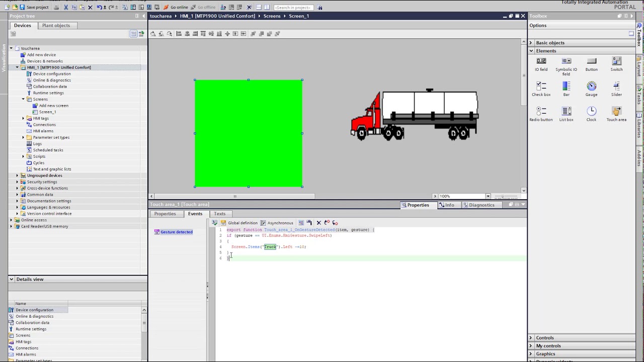Click the Undo arrow in main toolbar

[x=99, y=8]
